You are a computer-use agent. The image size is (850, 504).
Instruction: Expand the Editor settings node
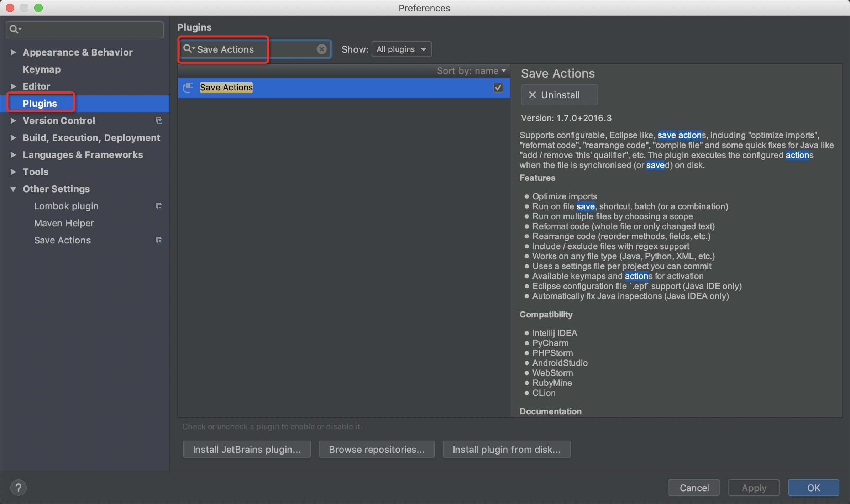13,86
